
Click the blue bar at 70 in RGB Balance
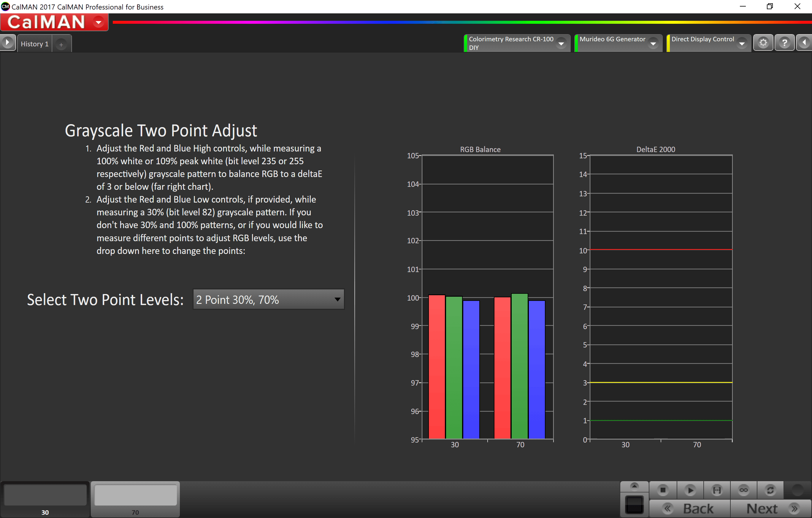(537, 370)
